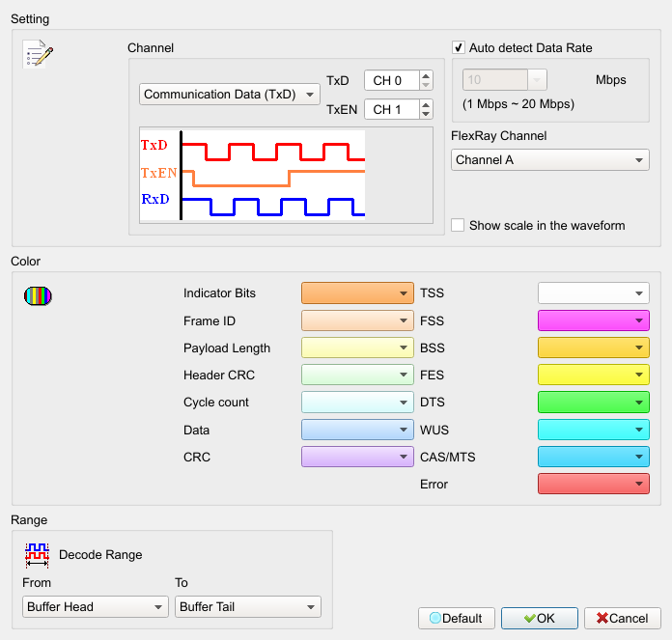The height and width of the screenshot is (640, 672).
Task: Open FES yellow color picker
Action: click(x=594, y=375)
